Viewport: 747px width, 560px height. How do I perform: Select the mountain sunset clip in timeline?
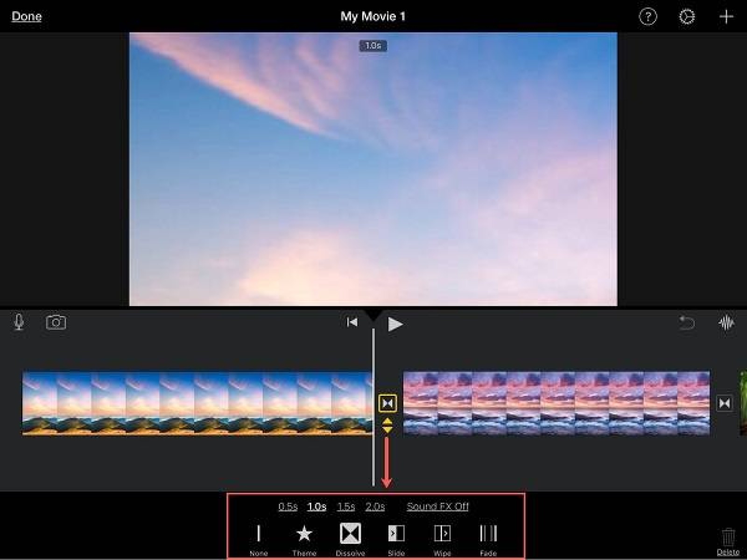[197, 403]
